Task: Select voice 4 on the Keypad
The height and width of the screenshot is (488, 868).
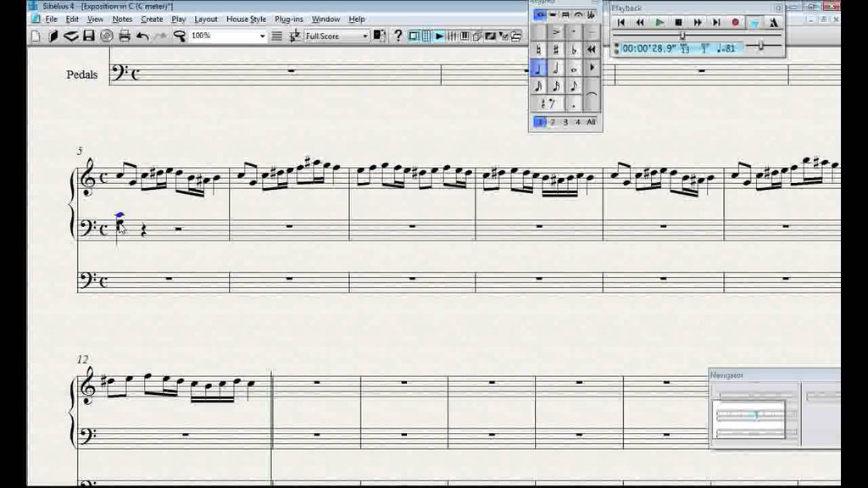Action: pos(577,122)
